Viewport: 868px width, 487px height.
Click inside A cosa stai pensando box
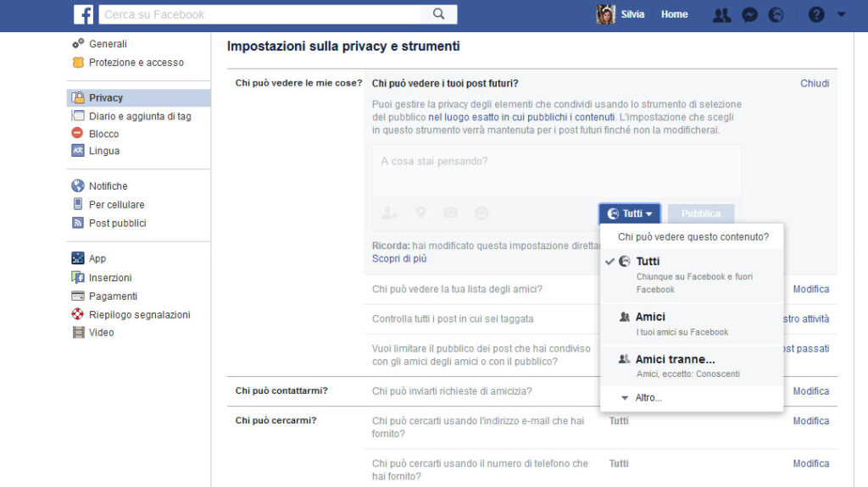point(556,172)
